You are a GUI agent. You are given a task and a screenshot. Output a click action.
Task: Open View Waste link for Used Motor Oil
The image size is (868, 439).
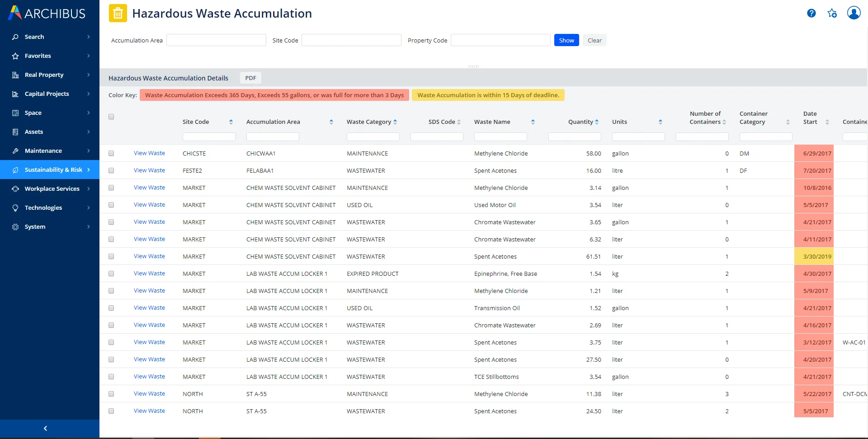[149, 205]
